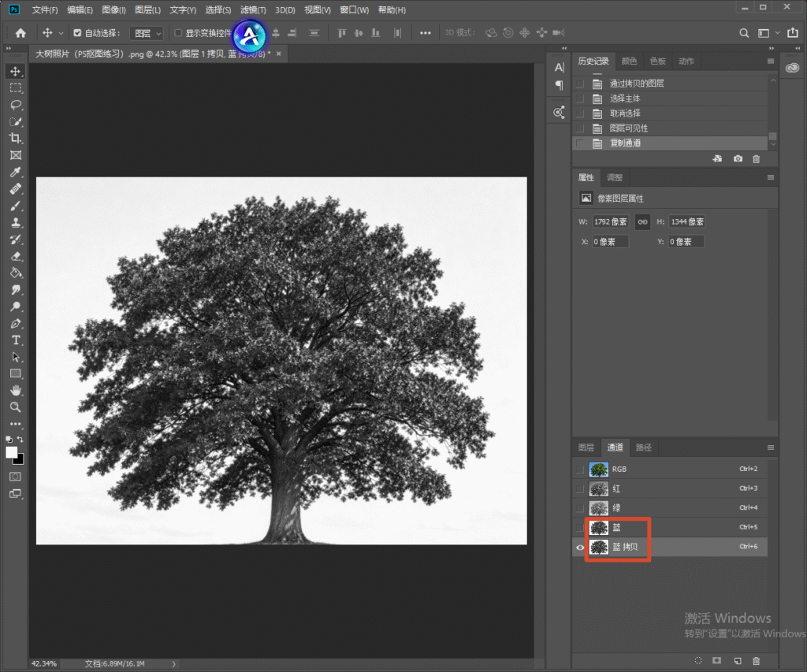Select the Rectangular Marquee tool
The height and width of the screenshot is (672, 807).
pyautogui.click(x=16, y=88)
